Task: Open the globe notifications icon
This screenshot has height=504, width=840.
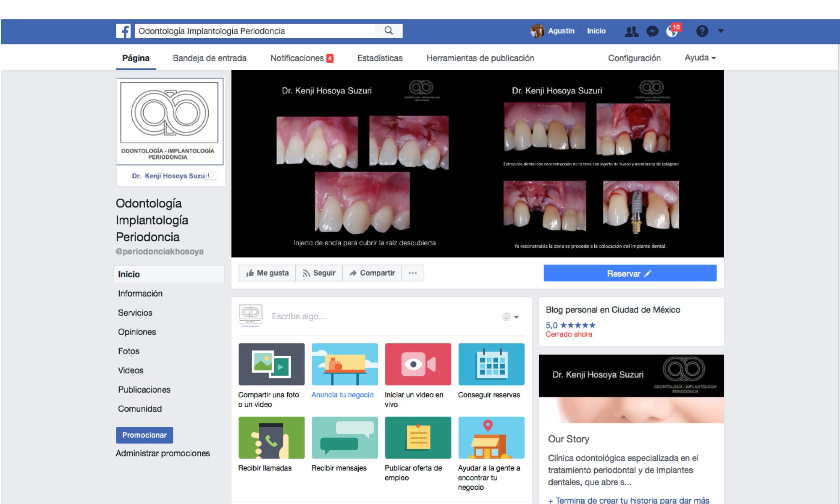Action: [672, 31]
